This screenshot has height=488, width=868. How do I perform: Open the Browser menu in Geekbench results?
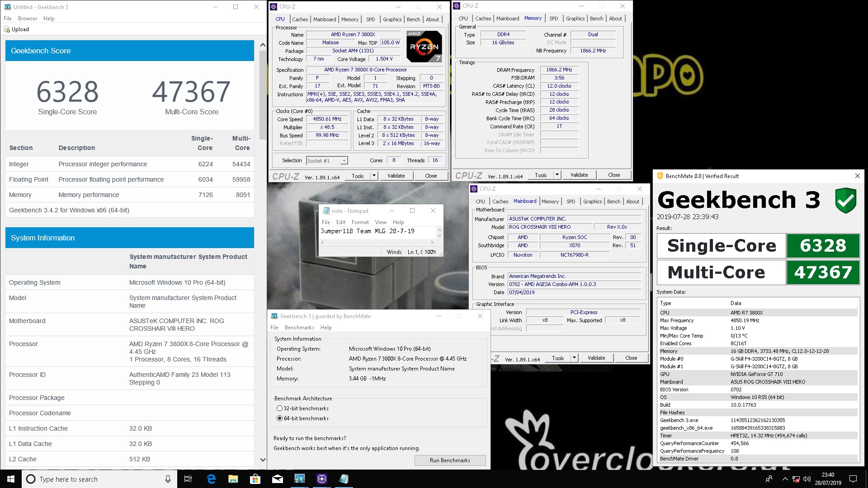[x=28, y=19]
